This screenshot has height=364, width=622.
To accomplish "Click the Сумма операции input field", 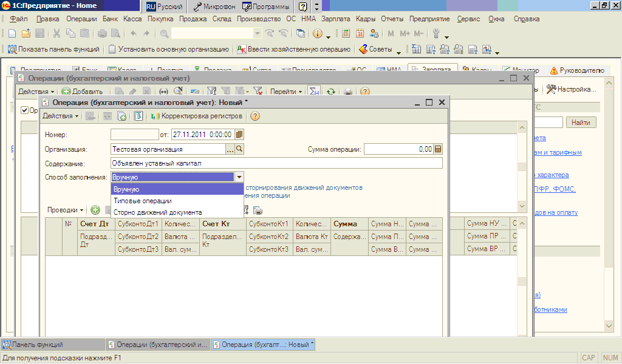I will 398,149.
